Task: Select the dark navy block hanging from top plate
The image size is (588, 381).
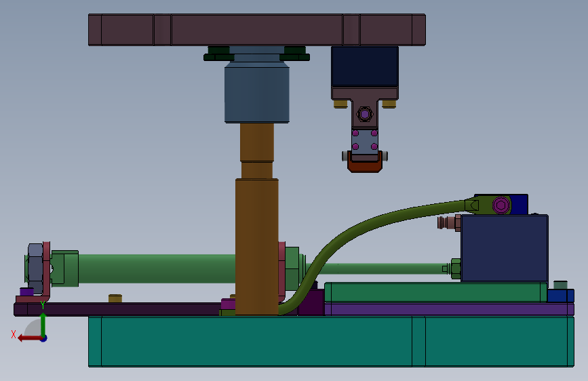Action: click(x=364, y=66)
